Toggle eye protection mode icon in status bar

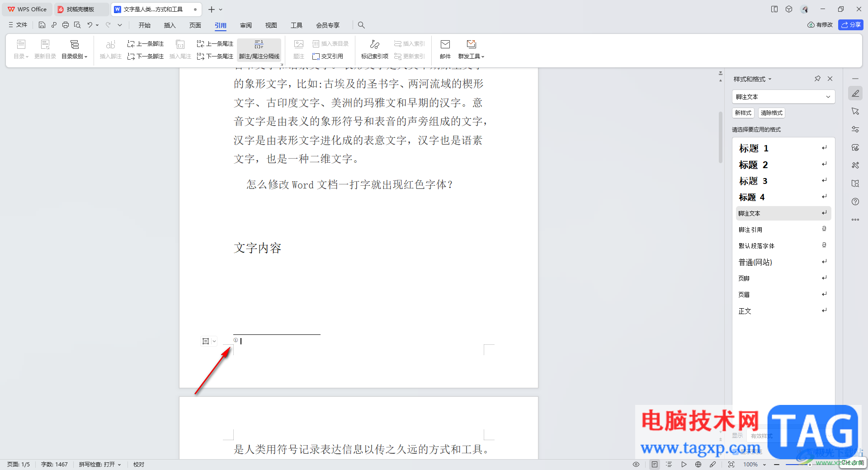point(636,464)
